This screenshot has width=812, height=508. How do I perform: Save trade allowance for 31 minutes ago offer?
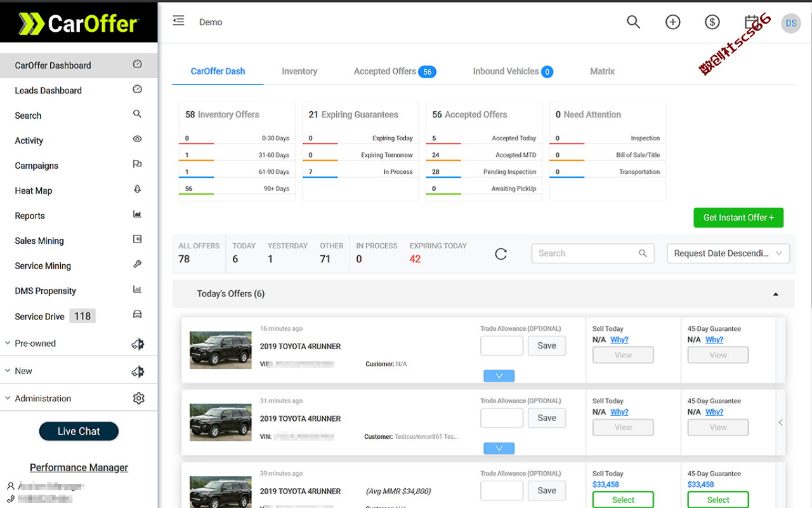(x=547, y=418)
